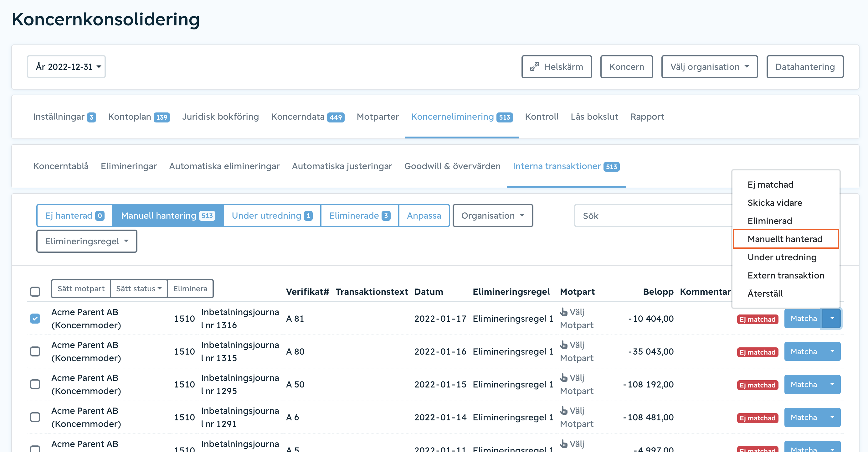Choose Eliminerad from status menu

pos(786,221)
